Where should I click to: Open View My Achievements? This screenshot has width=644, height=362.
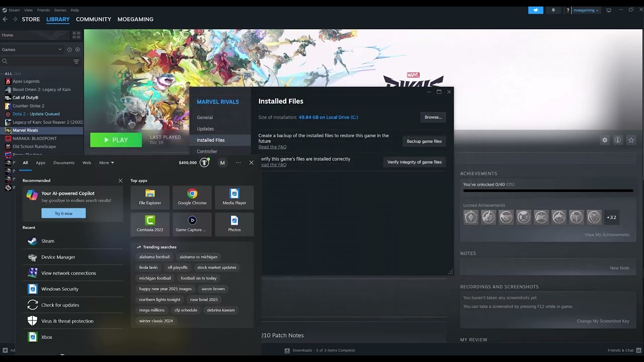click(607, 235)
